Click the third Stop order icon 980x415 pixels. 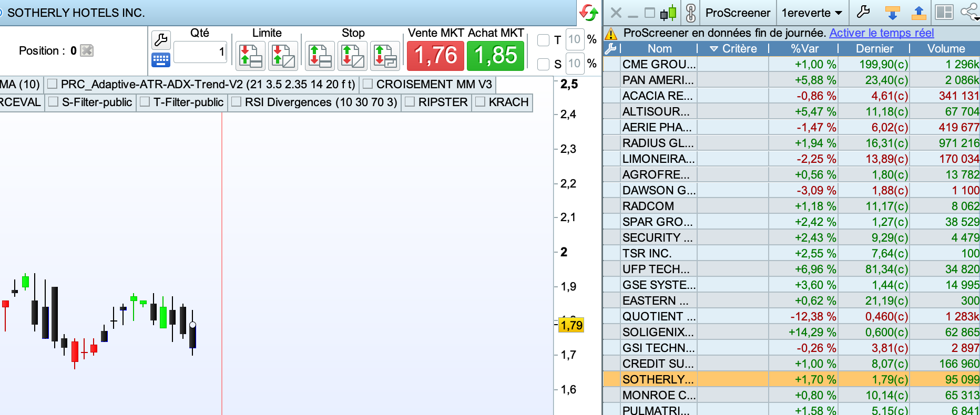pos(385,56)
